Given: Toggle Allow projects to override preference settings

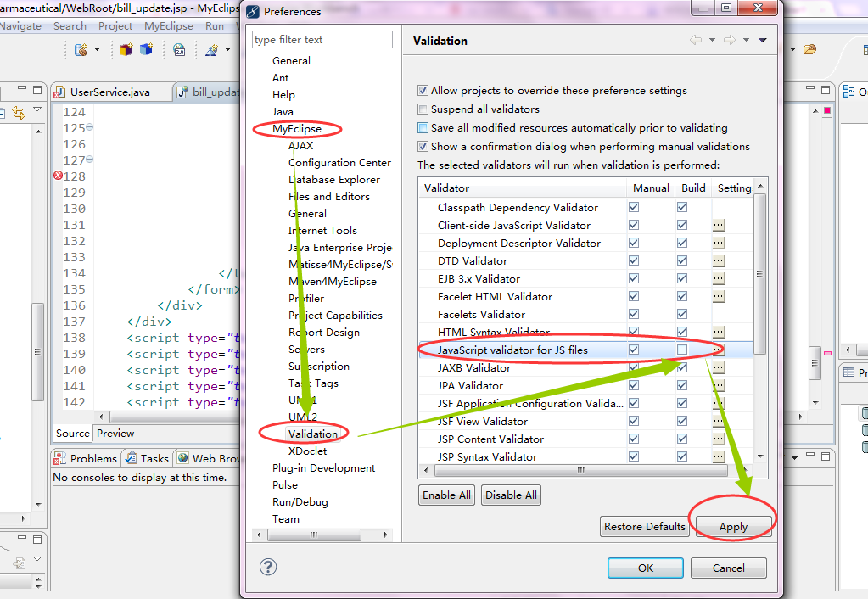Looking at the screenshot, I should (x=423, y=91).
